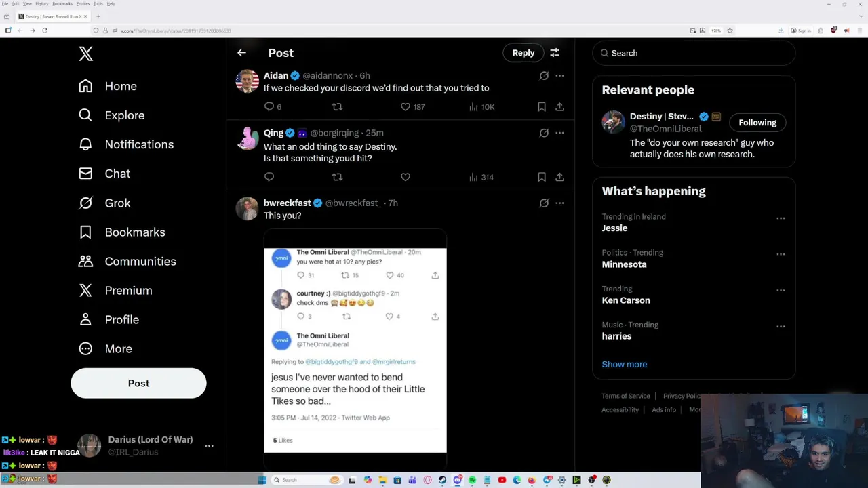The width and height of the screenshot is (868, 488).
Task: Share Qing's reply
Action: click(559, 177)
